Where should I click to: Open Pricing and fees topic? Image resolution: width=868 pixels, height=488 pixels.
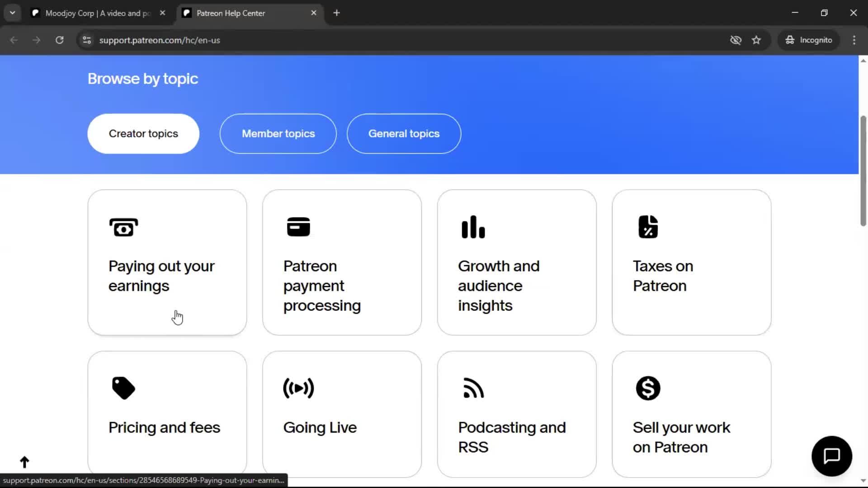pos(167,414)
